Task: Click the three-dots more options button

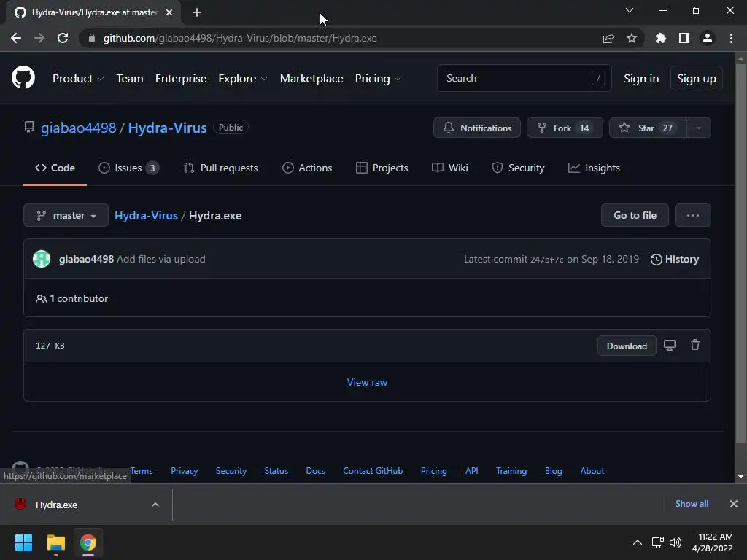Action: [693, 215]
